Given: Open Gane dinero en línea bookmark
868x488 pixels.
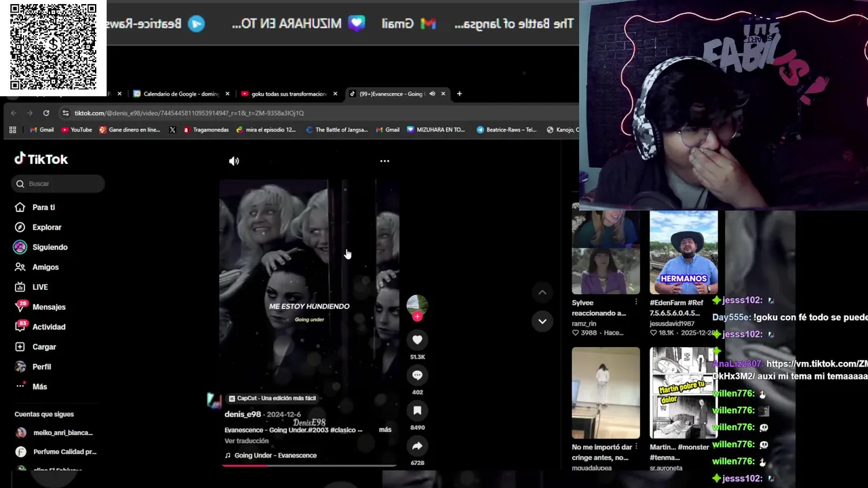Looking at the screenshot, I should click(130, 129).
